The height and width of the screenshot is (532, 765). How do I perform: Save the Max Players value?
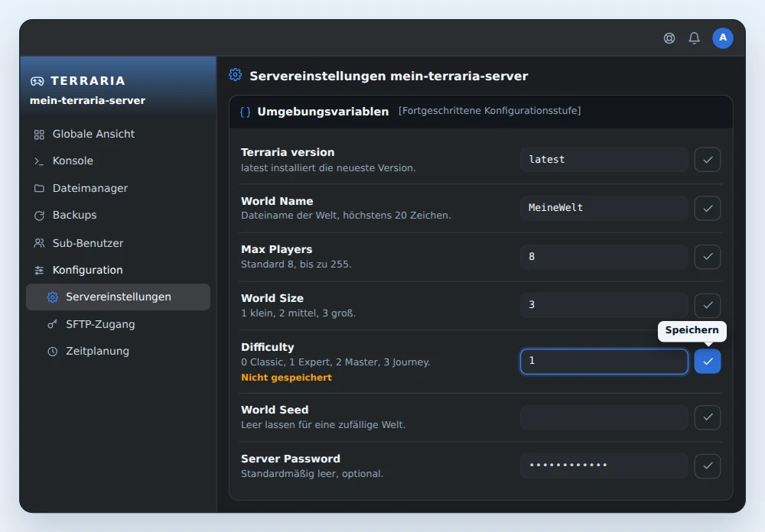pos(708,257)
